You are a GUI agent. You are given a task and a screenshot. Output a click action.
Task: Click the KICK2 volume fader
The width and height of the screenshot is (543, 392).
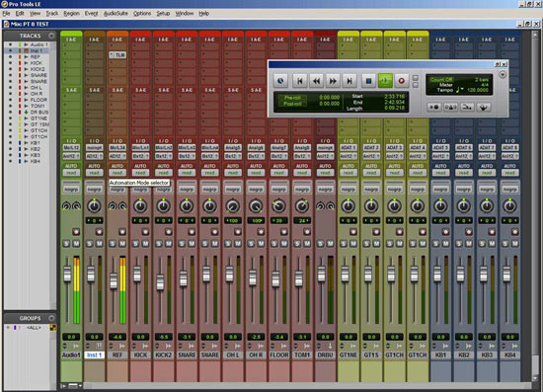160,281
